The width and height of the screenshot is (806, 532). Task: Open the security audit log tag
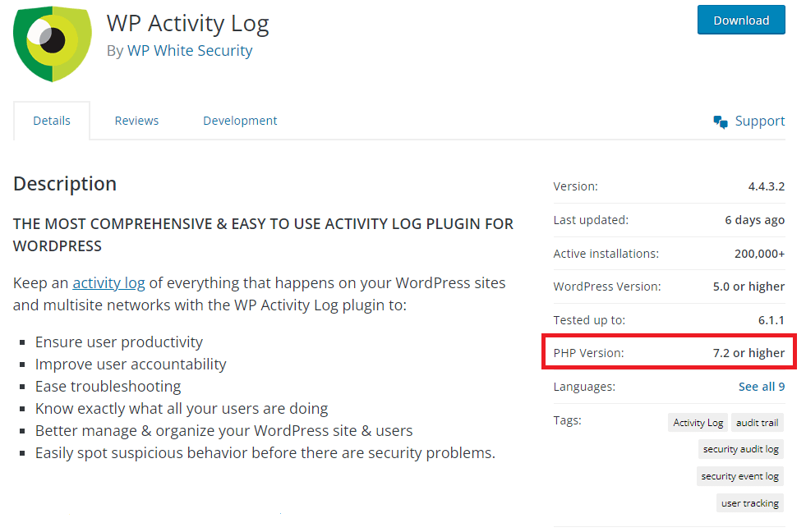click(x=741, y=449)
